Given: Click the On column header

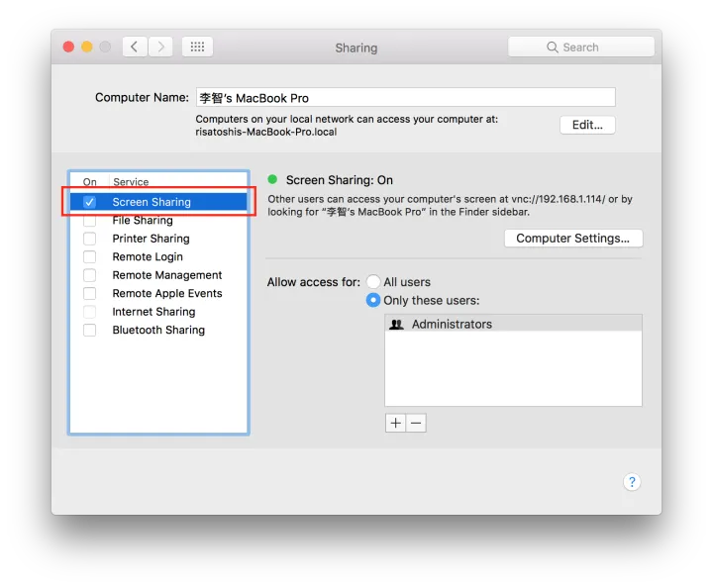Looking at the screenshot, I should click(x=89, y=182).
